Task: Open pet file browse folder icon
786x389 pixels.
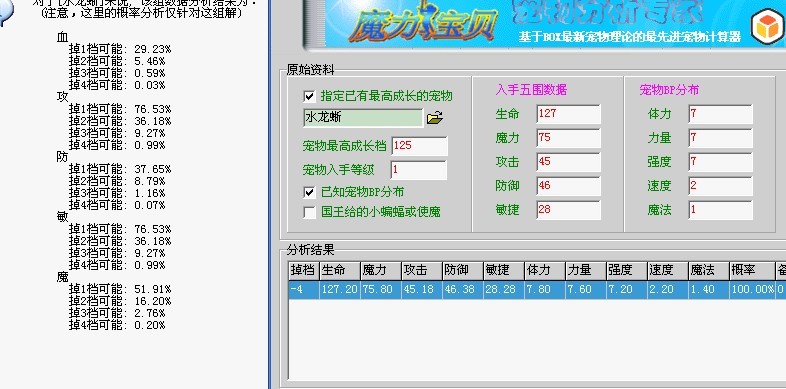Action: click(435, 118)
